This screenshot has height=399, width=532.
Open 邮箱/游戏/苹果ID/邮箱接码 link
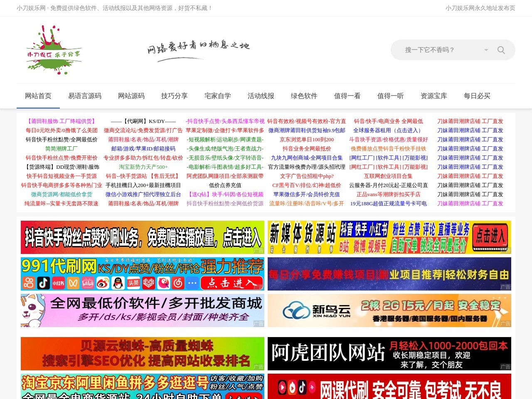click(143, 149)
